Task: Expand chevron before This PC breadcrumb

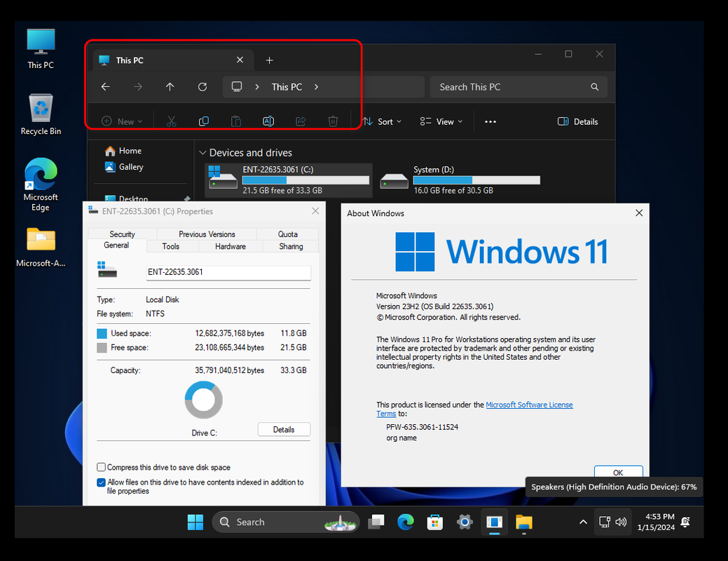Action: [x=256, y=87]
